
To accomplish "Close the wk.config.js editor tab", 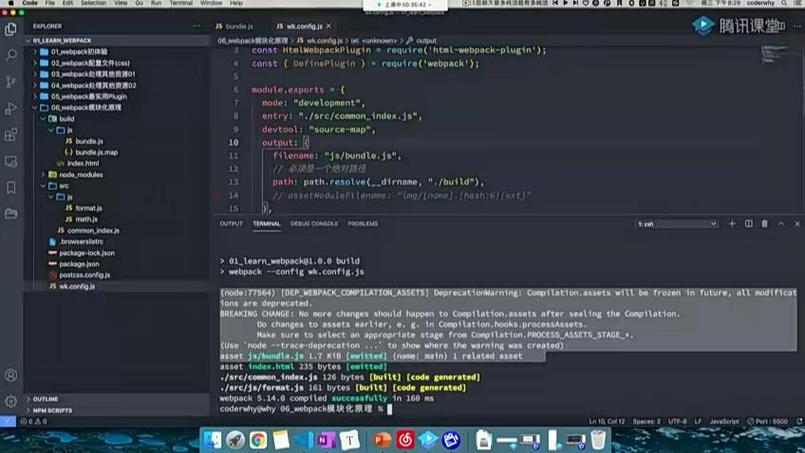I will pos(329,26).
